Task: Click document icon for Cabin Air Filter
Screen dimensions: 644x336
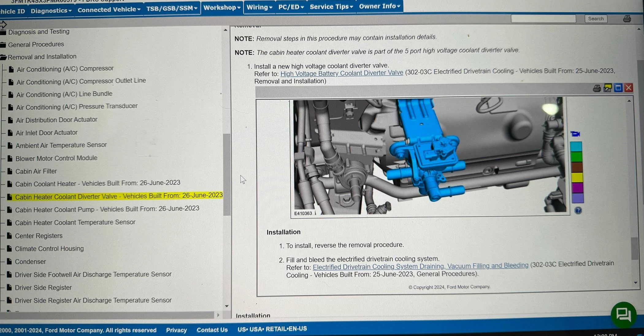Action: click(x=10, y=171)
